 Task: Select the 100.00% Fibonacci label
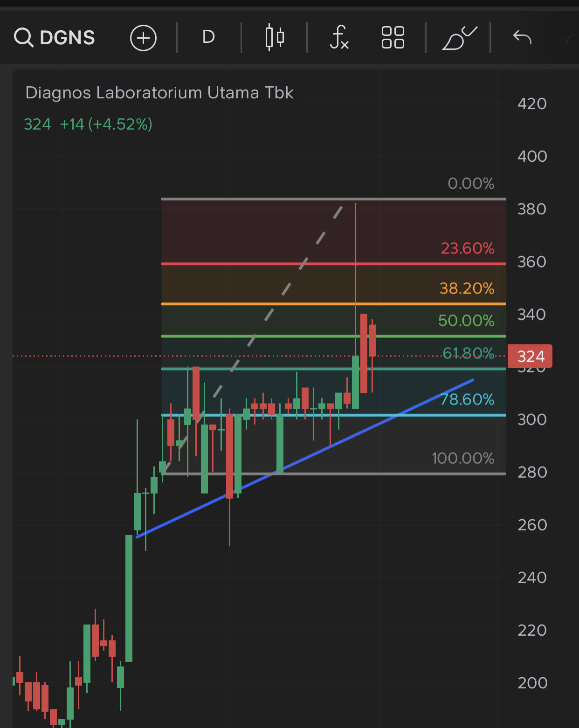coord(463,458)
